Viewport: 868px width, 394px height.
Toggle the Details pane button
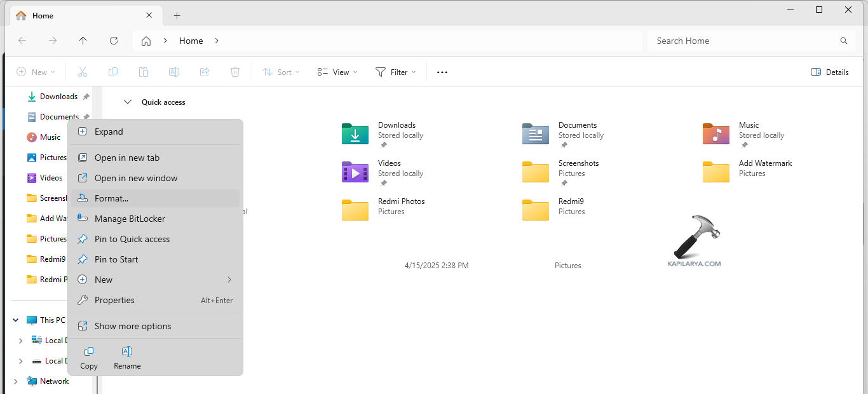[830, 72]
